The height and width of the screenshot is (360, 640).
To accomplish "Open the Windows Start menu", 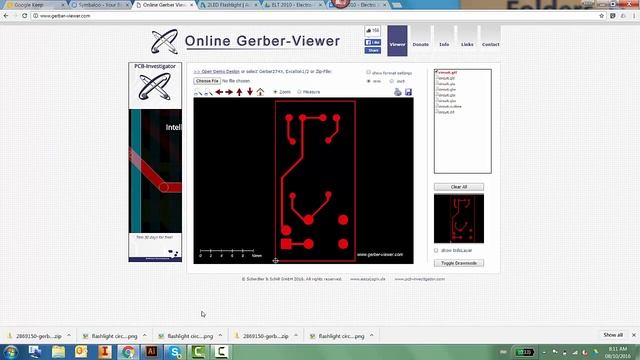I will pos(11,352).
